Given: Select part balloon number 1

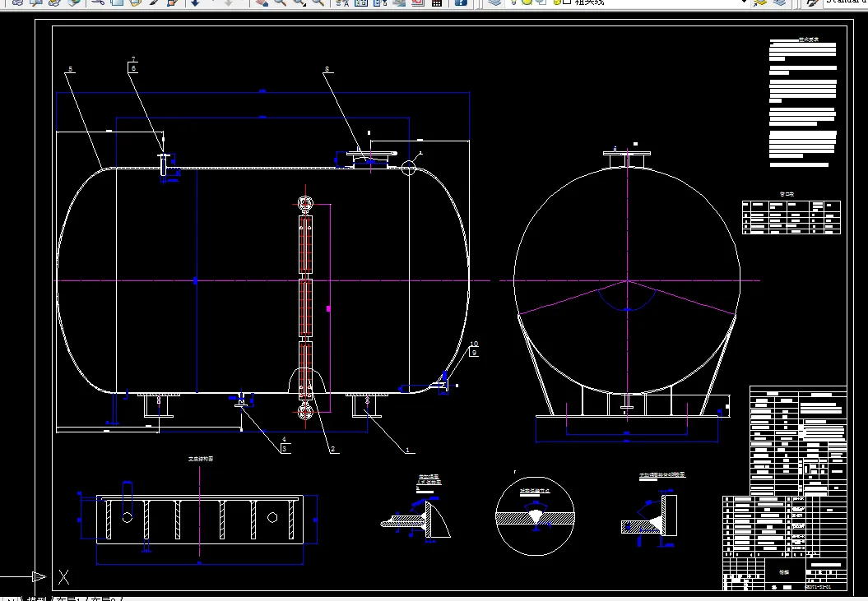Looking at the screenshot, I should pos(407,450).
